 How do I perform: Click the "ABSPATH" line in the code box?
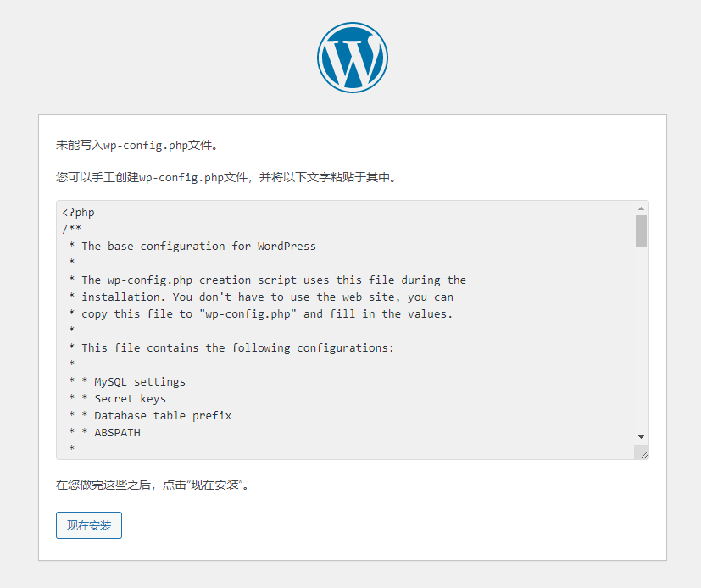point(105,432)
